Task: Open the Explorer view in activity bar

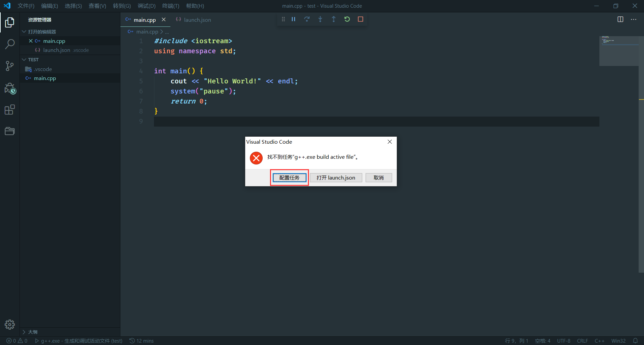Action: 10,22
